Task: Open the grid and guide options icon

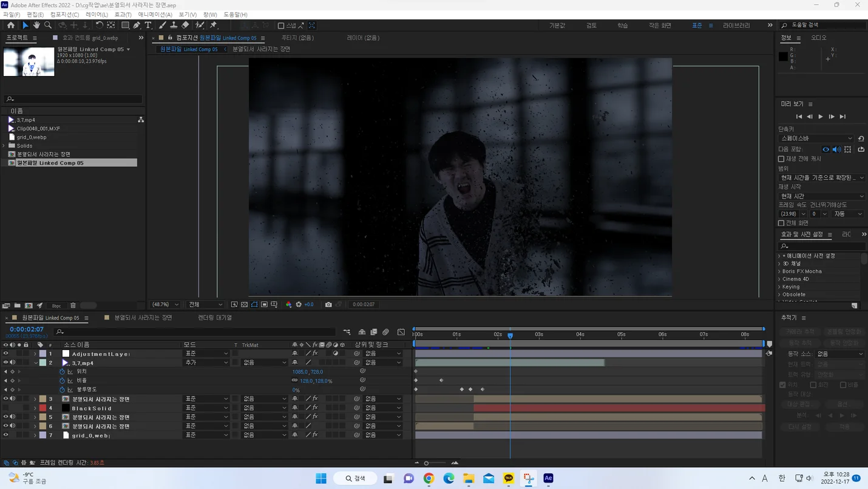Action: tap(274, 304)
